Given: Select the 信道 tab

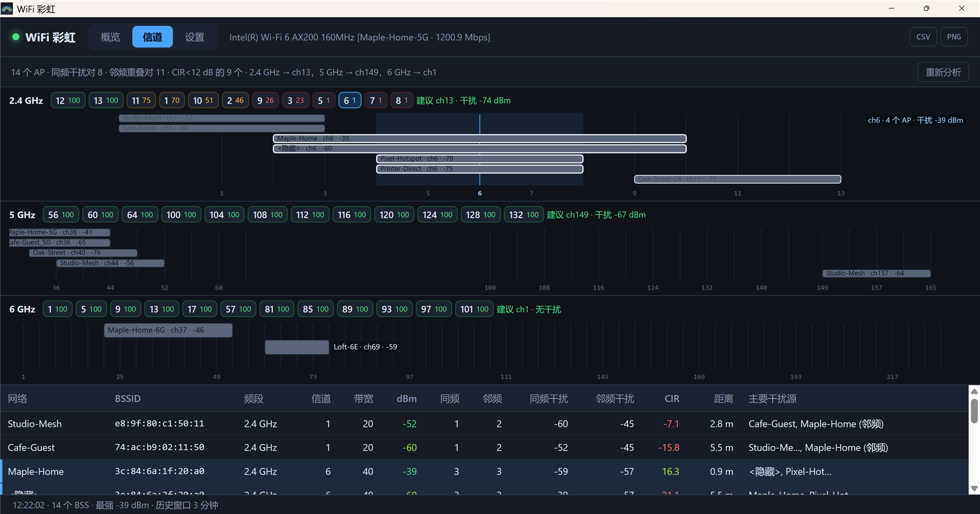Looking at the screenshot, I should tap(152, 37).
